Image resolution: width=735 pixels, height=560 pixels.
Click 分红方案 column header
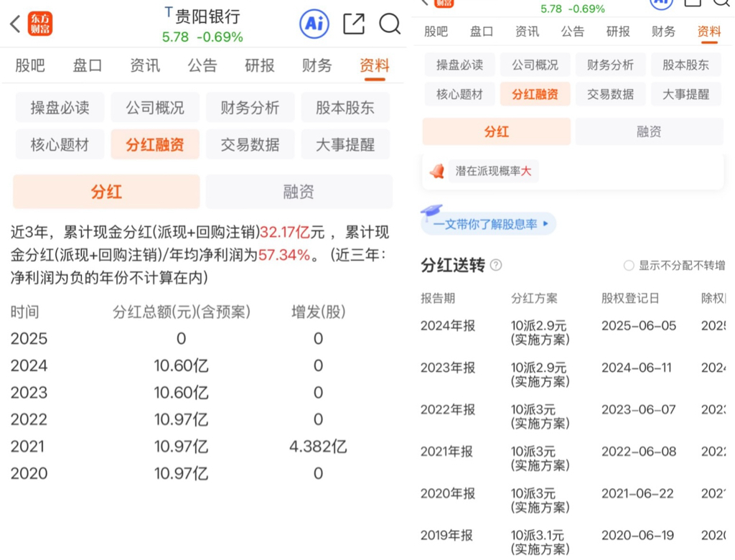pyautogui.click(x=534, y=298)
